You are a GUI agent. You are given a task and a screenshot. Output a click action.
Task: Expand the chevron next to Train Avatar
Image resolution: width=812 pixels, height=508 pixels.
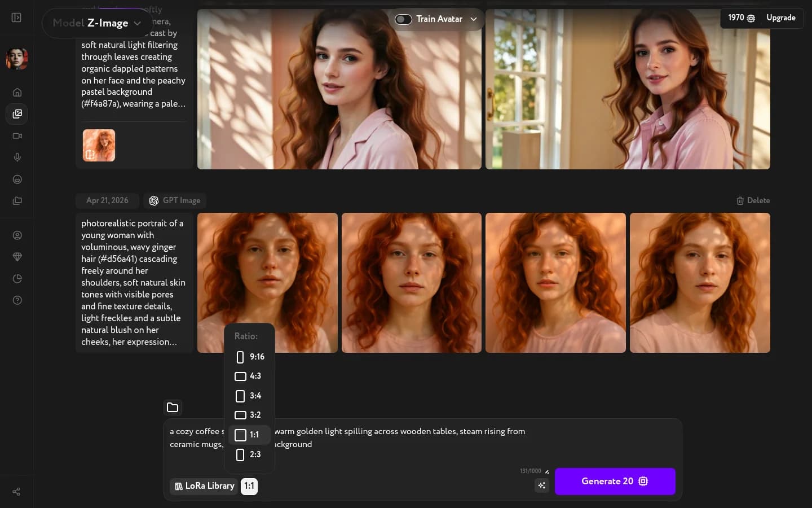click(474, 19)
